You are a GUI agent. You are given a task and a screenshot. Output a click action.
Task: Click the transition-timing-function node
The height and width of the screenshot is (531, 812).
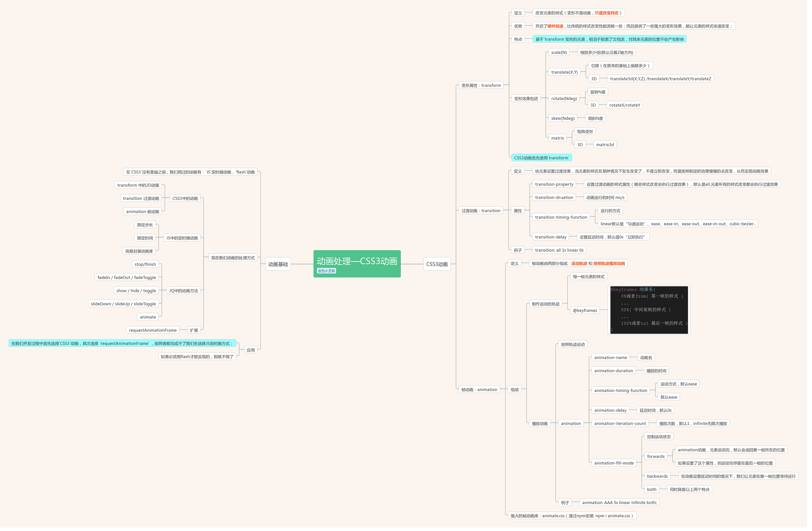click(561, 217)
